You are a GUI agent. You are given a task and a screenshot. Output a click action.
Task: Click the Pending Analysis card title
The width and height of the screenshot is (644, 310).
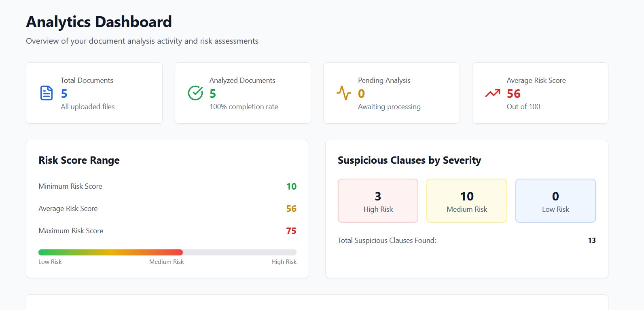384,80
